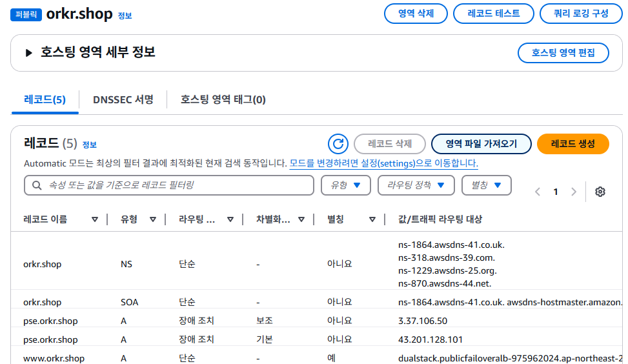The height and width of the screenshot is (364, 628).
Task: Open 라우팅 정책 filter dropdown
Action: coord(416,185)
